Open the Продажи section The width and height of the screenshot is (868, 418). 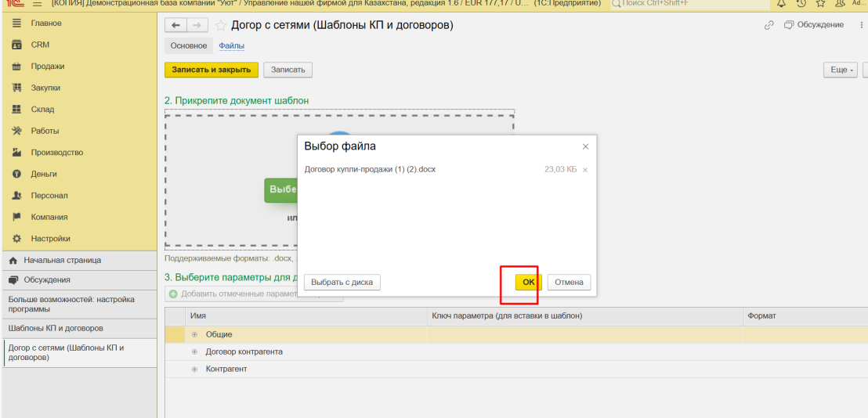[47, 67]
